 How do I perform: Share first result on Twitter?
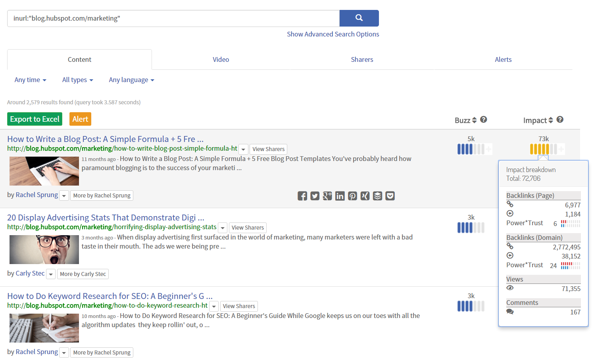315,196
